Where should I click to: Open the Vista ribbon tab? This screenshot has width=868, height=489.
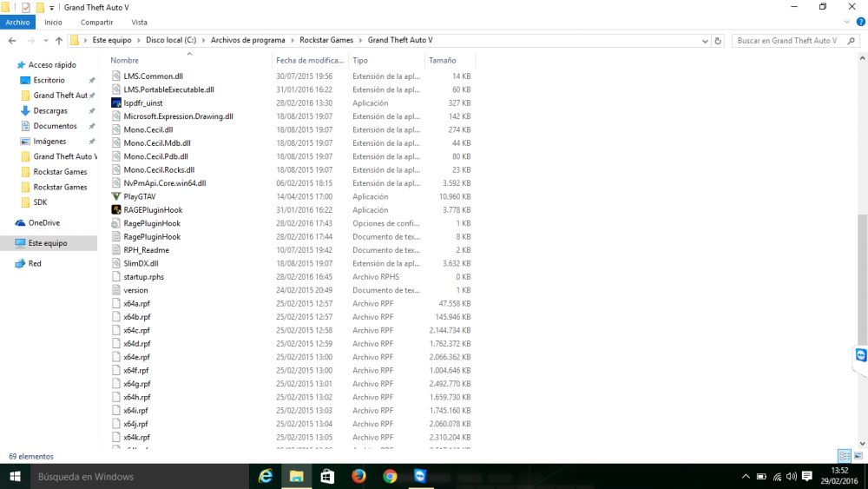(139, 23)
